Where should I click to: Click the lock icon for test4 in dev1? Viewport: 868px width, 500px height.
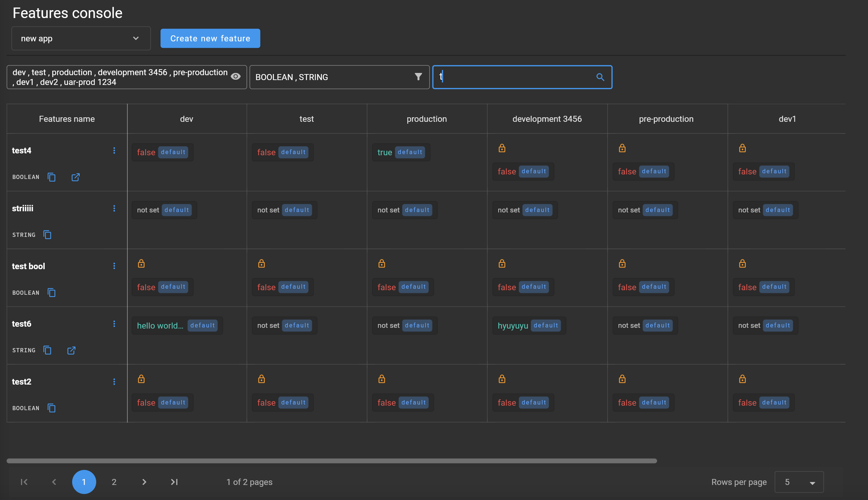pos(742,148)
